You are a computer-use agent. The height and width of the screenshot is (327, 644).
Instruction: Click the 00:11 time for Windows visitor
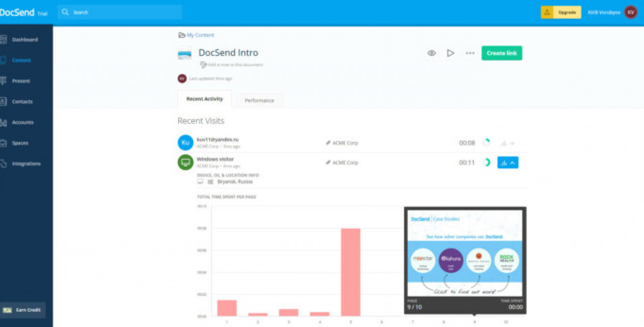coord(467,162)
